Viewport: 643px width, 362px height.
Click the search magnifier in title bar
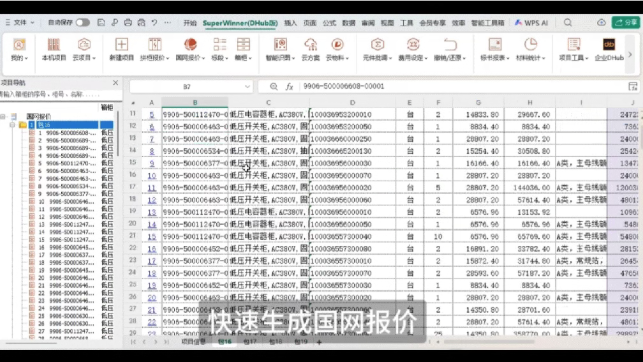(x=568, y=23)
